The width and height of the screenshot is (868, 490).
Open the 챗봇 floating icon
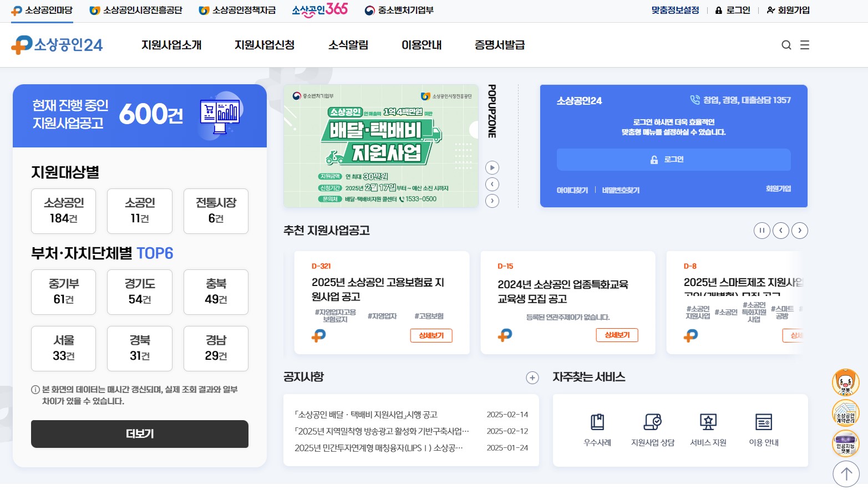coord(846,382)
